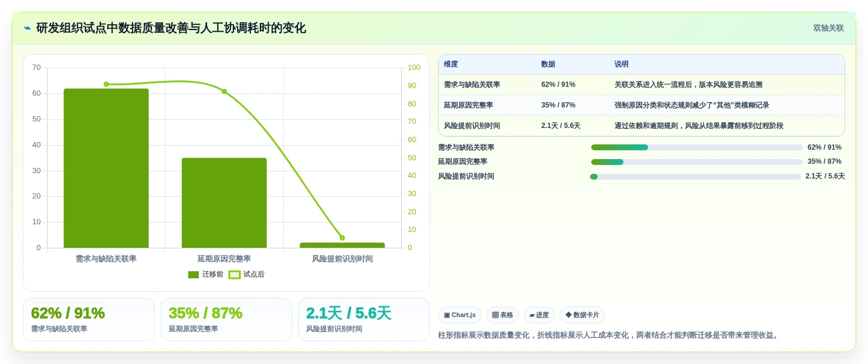Click the line point above 延期原因完整率 bar
The width and height of the screenshot is (868, 364).
click(x=224, y=92)
